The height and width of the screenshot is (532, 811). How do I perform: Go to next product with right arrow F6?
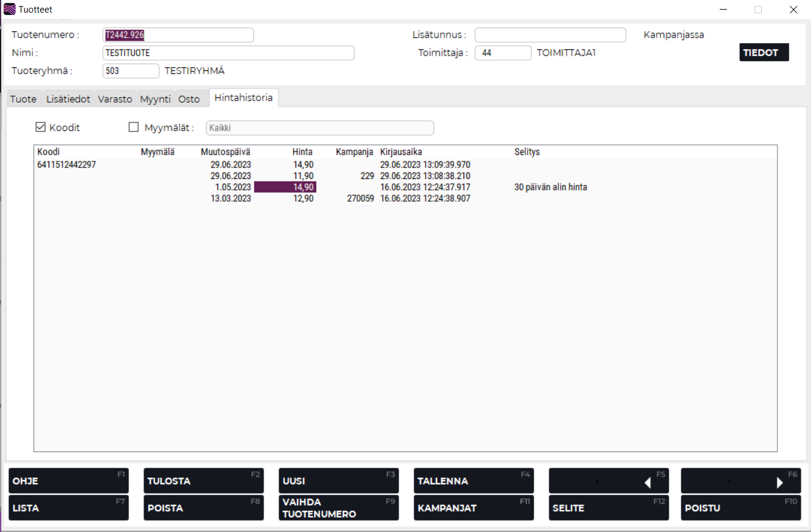point(741,481)
